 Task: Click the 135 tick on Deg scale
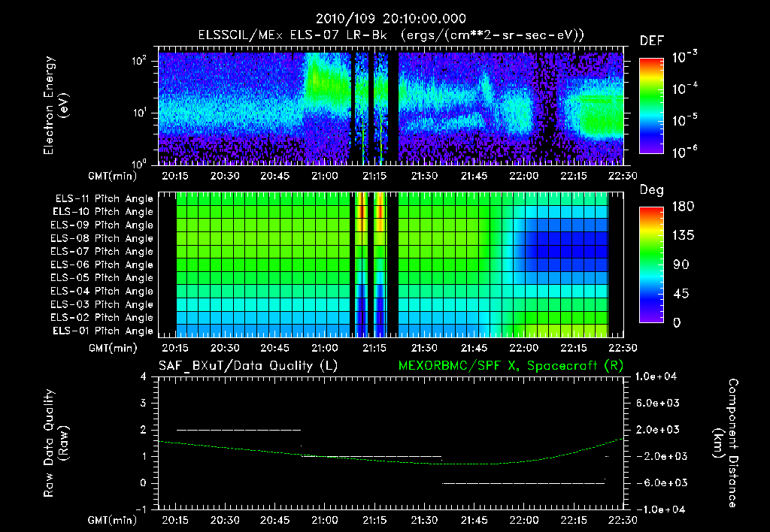click(683, 236)
